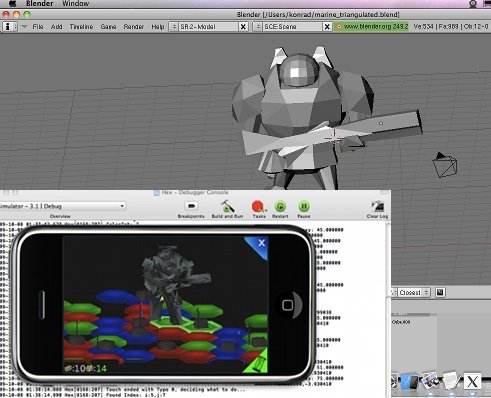Open the Simulator 3.1 Debug overview dropdown
491x398 pixels.
tap(63, 206)
